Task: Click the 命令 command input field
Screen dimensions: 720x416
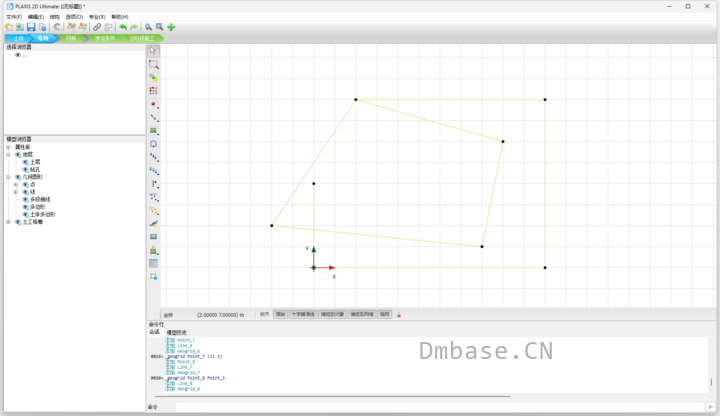Action: [440, 407]
